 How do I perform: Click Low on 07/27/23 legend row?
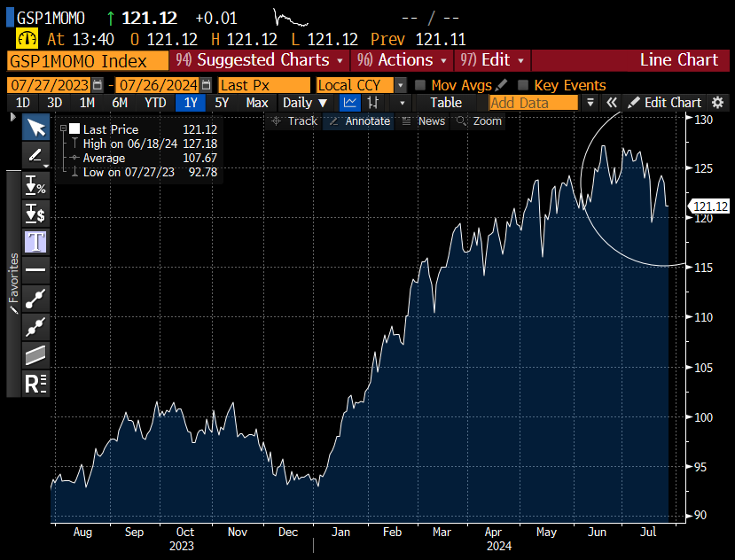(144, 172)
